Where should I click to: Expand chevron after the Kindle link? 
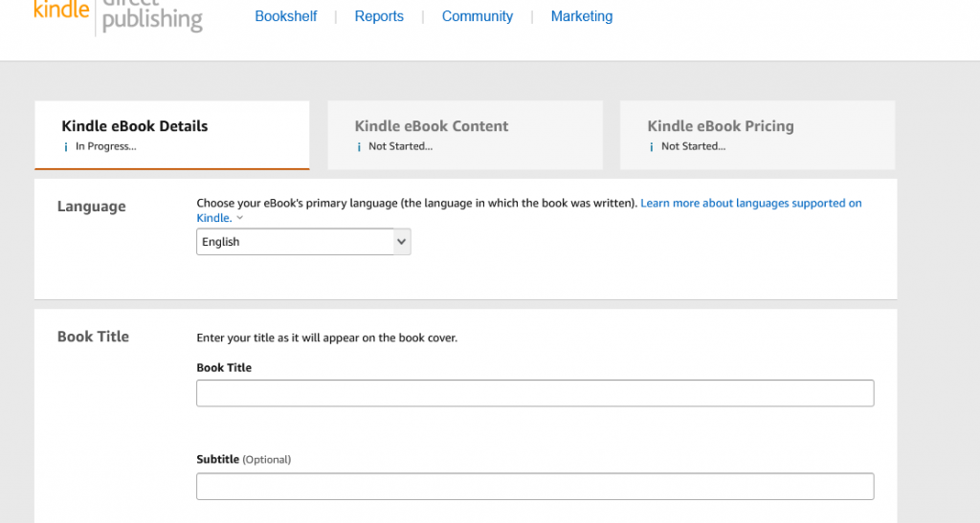pos(240,218)
